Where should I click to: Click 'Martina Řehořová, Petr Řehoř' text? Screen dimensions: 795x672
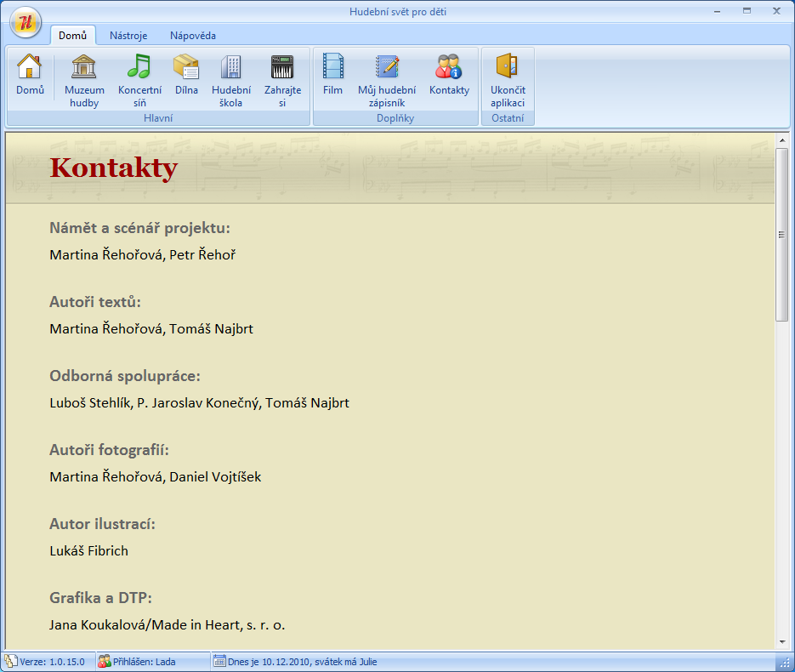[x=143, y=254]
